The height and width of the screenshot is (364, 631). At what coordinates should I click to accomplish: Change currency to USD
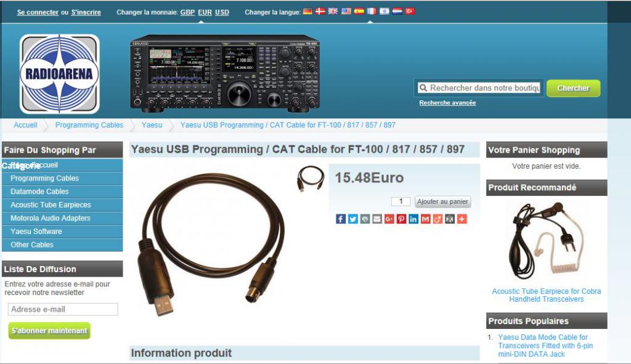click(x=222, y=12)
